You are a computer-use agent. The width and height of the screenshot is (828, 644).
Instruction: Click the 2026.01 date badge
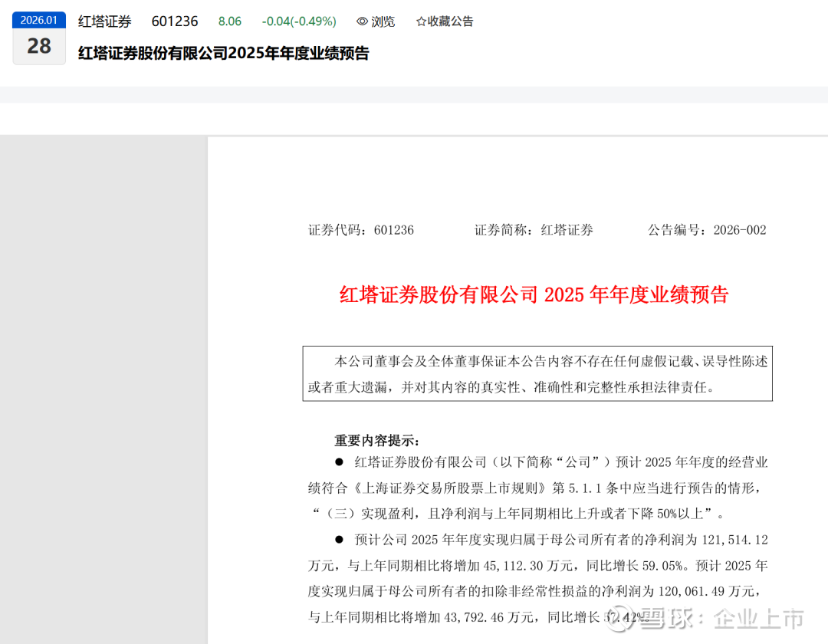(39, 20)
